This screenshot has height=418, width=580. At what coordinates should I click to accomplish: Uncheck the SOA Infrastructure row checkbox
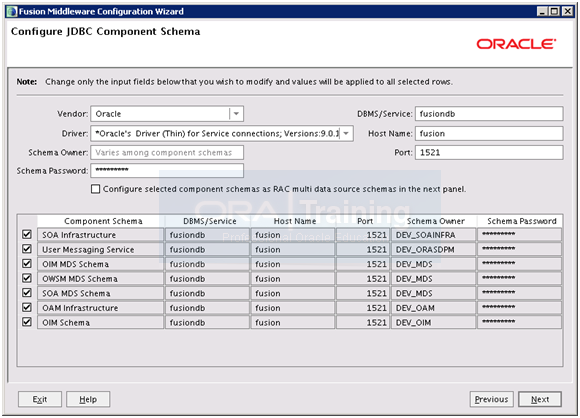27,235
